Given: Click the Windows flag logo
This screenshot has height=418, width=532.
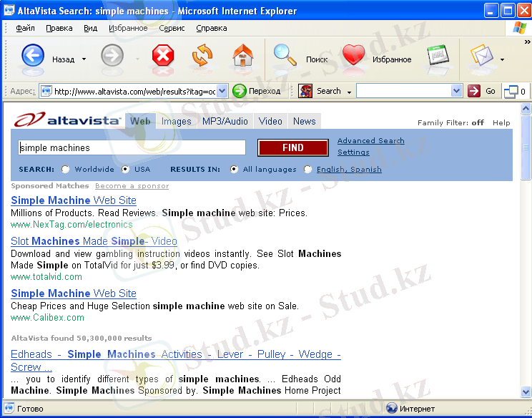Looking at the screenshot, I should pos(519,28).
